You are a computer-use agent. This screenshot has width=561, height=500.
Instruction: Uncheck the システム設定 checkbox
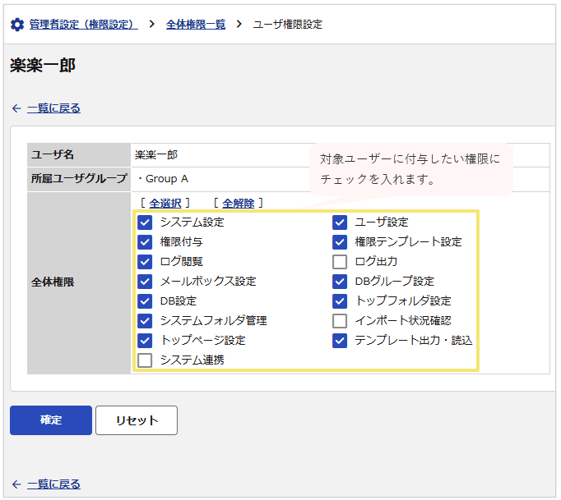pyautogui.click(x=145, y=223)
